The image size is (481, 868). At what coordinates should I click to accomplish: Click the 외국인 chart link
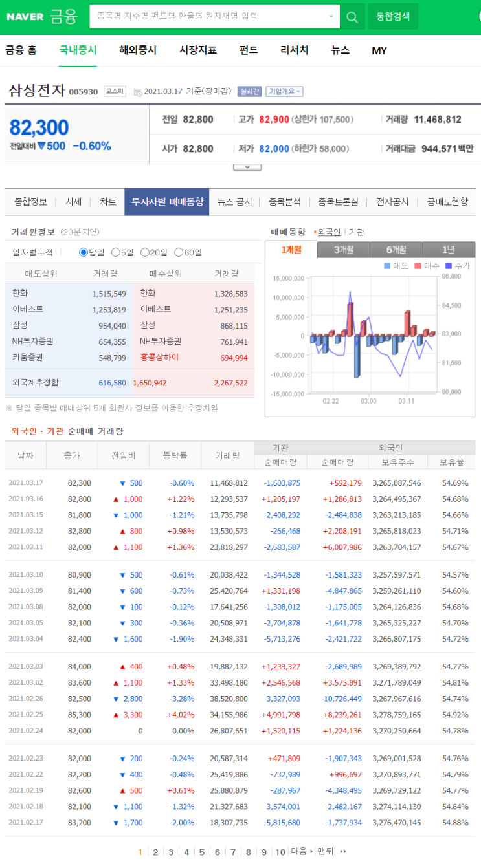pyautogui.click(x=329, y=232)
